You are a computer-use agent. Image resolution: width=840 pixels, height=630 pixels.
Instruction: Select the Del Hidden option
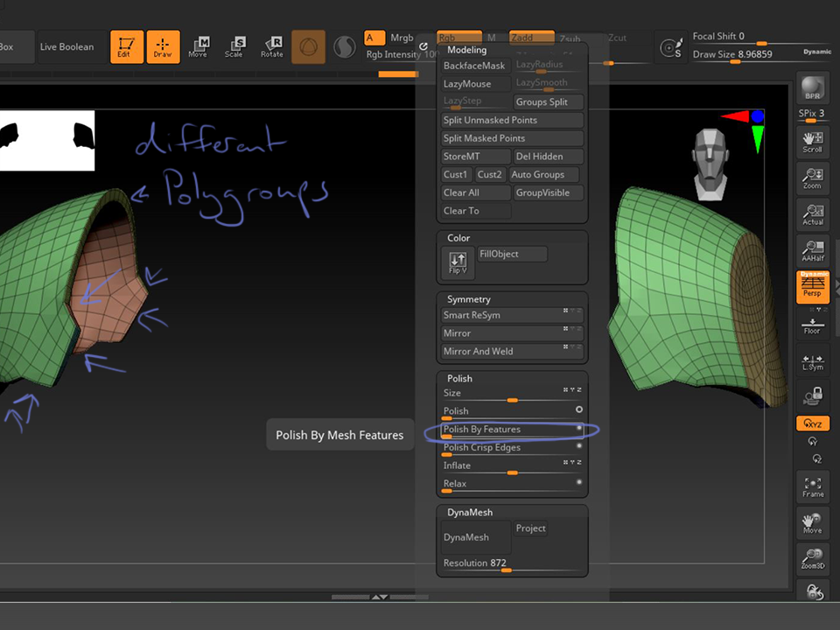pyautogui.click(x=547, y=157)
